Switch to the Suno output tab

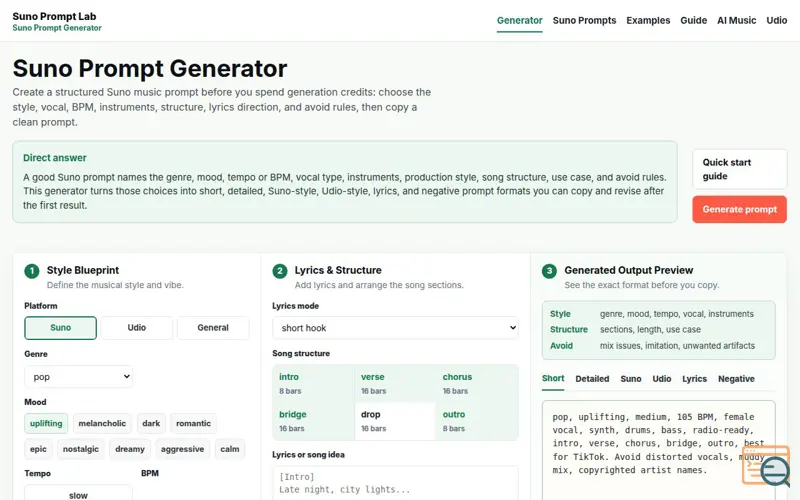point(631,379)
